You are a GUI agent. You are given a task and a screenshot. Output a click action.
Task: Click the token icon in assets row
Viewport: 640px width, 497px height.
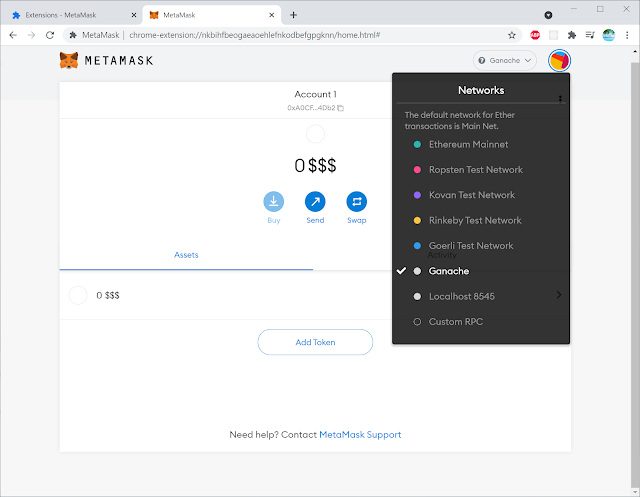coord(78,295)
